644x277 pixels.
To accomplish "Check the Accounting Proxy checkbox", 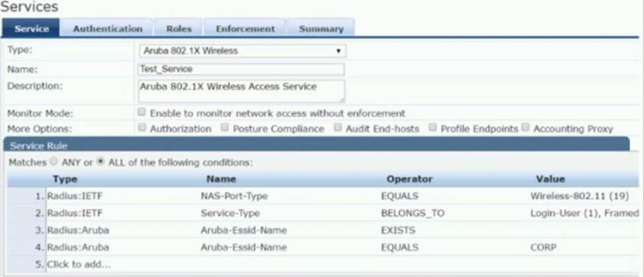I will click(x=526, y=128).
